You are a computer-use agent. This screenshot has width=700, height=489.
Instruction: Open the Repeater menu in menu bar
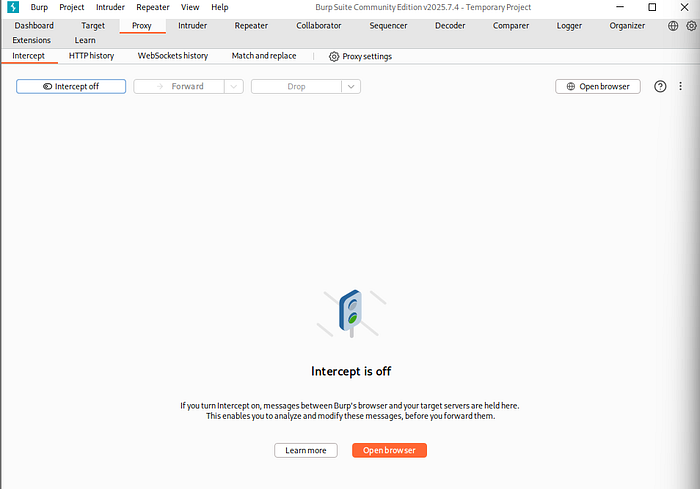coord(153,7)
